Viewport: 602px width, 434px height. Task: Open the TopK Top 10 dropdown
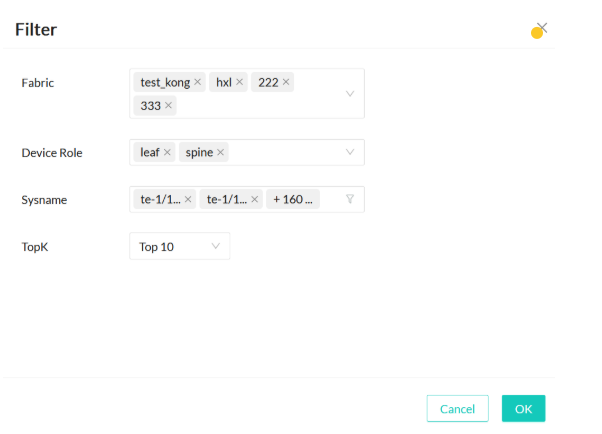pyautogui.click(x=180, y=246)
